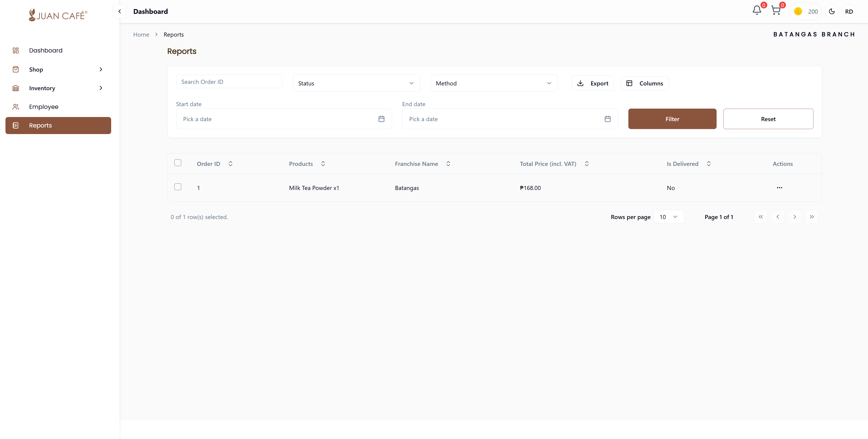Open the Method dropdown
This screenshot has height=439, width=868.
[494, 83]
